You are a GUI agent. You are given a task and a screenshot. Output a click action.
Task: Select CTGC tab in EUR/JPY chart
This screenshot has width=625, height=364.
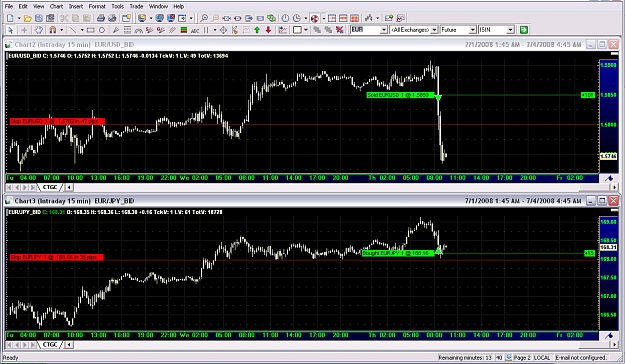(50, 344)
